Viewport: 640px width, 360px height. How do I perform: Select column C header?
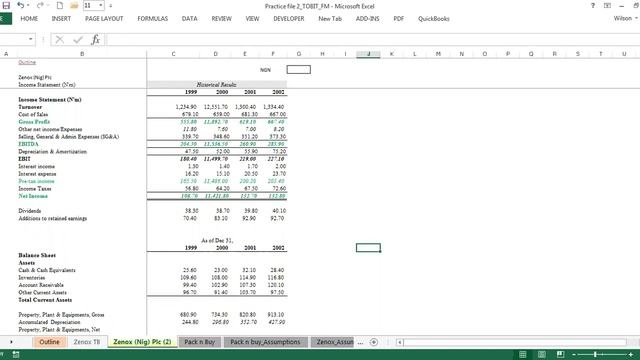click(x=173, y=54)
